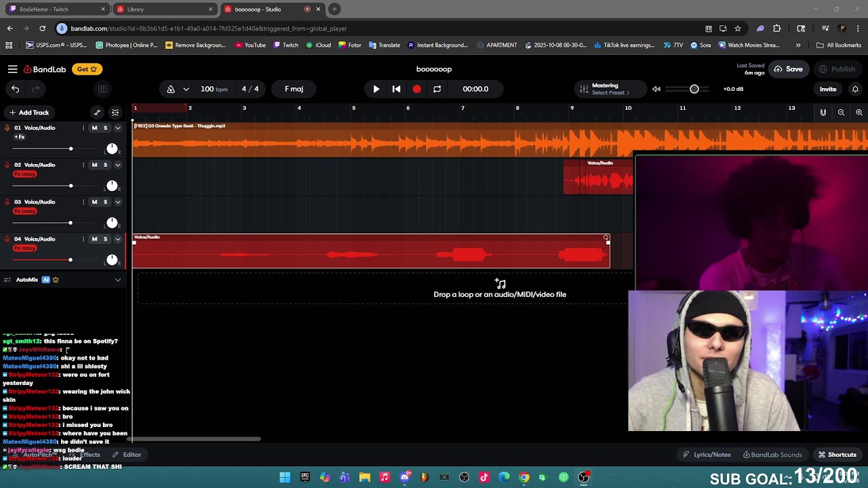Expand the AutoMix panel
868x488 pixels.
click(x=117, y=279)
